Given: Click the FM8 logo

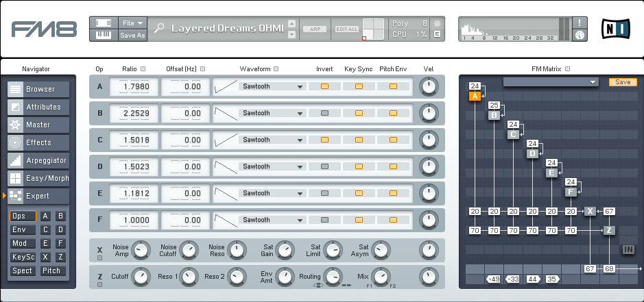Looking at the screenshot, I should point(44,29).
